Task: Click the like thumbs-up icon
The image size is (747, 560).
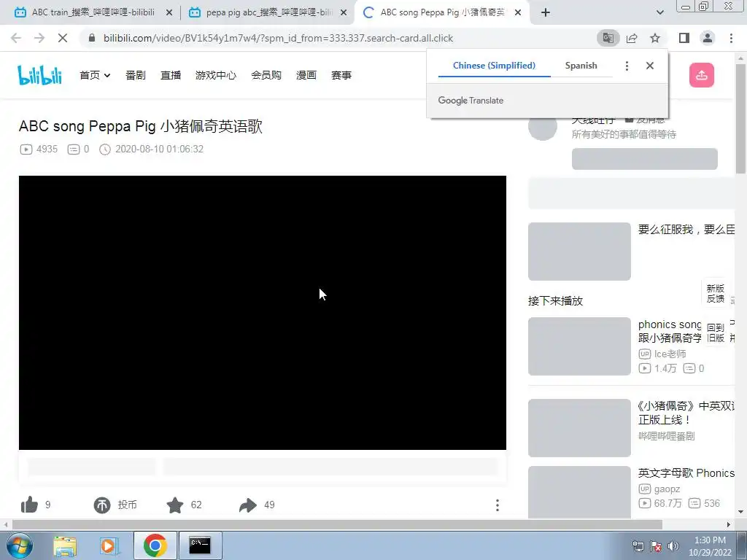Action: (29, 505)
